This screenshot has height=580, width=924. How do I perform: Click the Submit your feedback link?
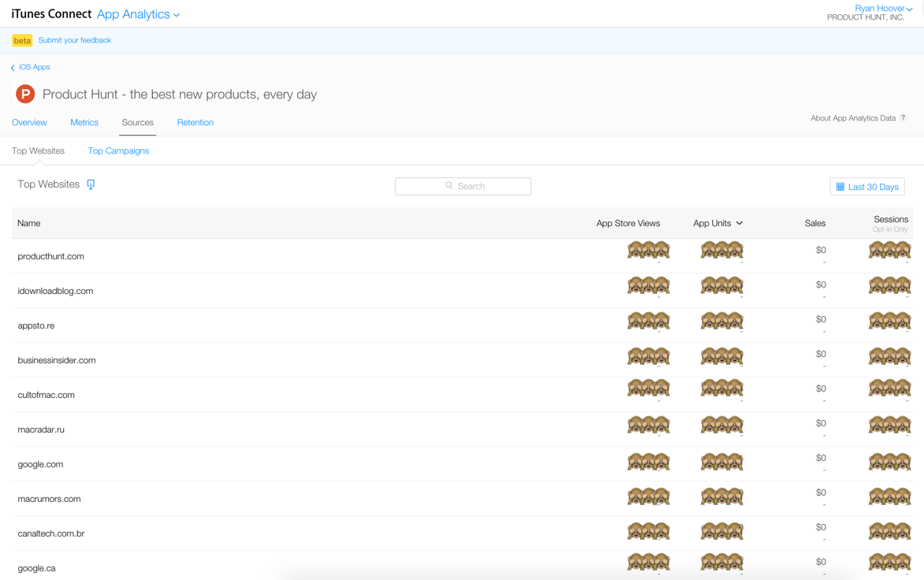click(x=75, y=40)
